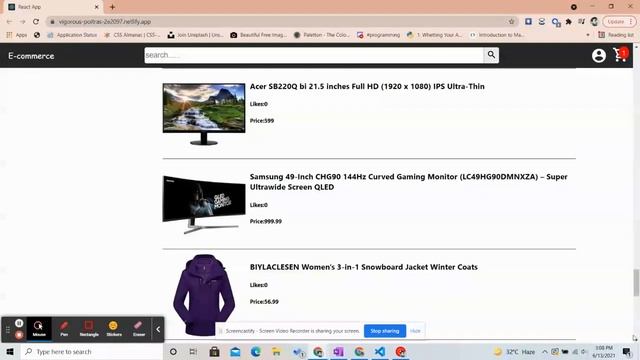Open OneNote from the taskbar
Screen dimensions: 640x360
338,351
